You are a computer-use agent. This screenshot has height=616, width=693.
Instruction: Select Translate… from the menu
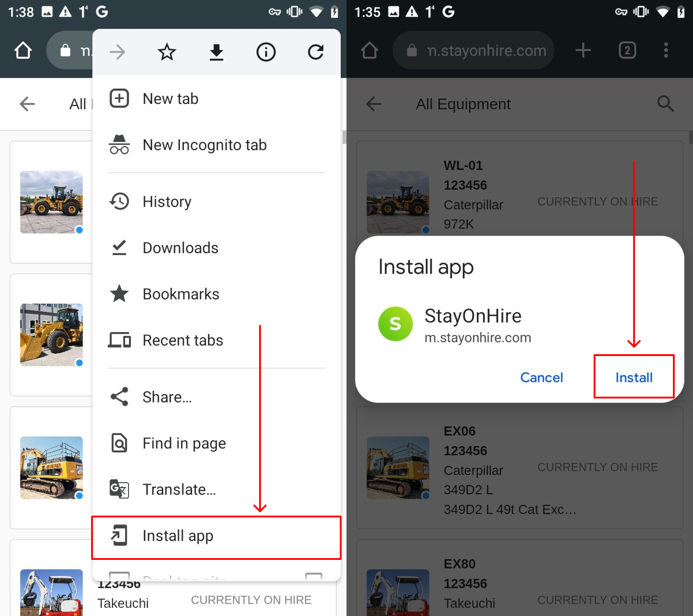click(216, 489)
